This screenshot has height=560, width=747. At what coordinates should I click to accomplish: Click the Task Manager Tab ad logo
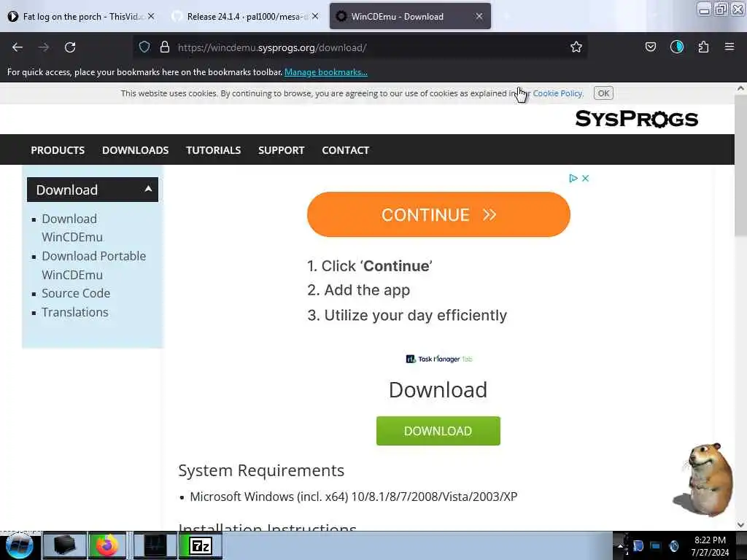tap(438, 359)
